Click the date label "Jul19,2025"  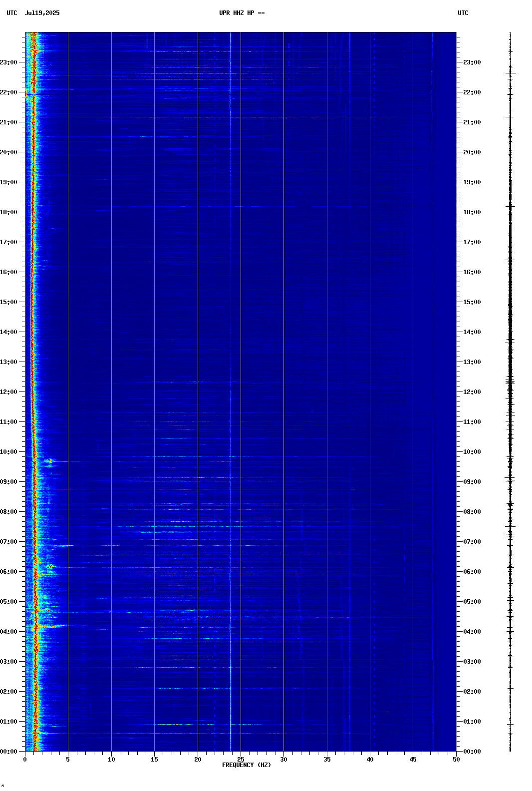(42, 13)
